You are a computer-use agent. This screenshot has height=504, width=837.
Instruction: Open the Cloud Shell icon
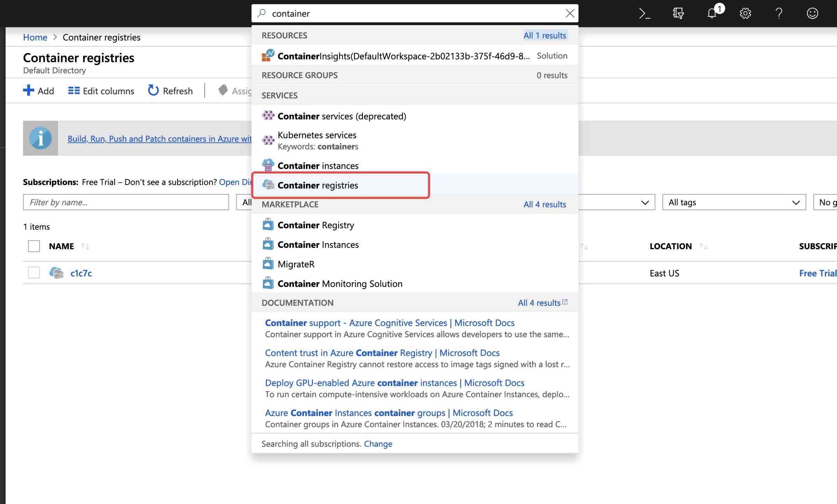645,14
